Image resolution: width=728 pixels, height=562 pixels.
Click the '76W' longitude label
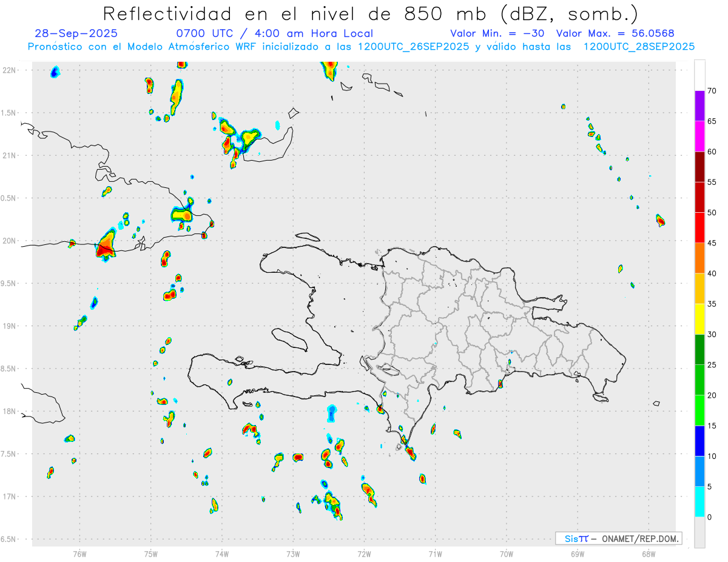tap(79, 554)
